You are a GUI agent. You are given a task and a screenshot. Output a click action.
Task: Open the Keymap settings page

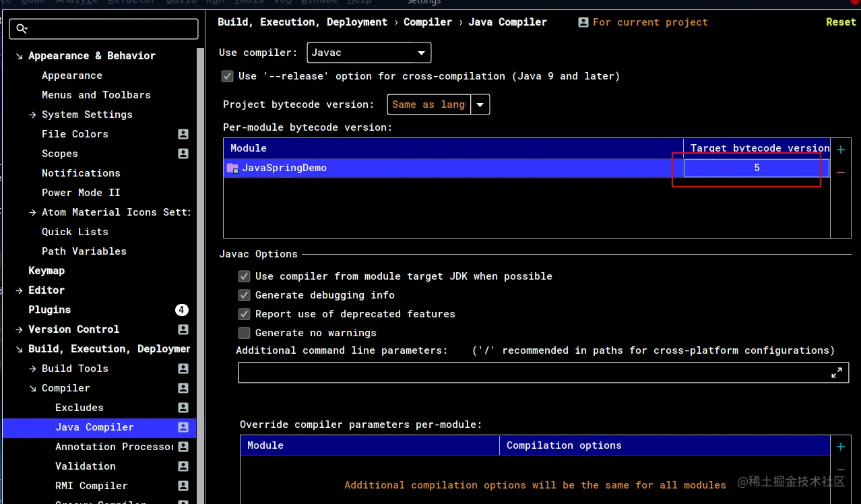(46, 271)
